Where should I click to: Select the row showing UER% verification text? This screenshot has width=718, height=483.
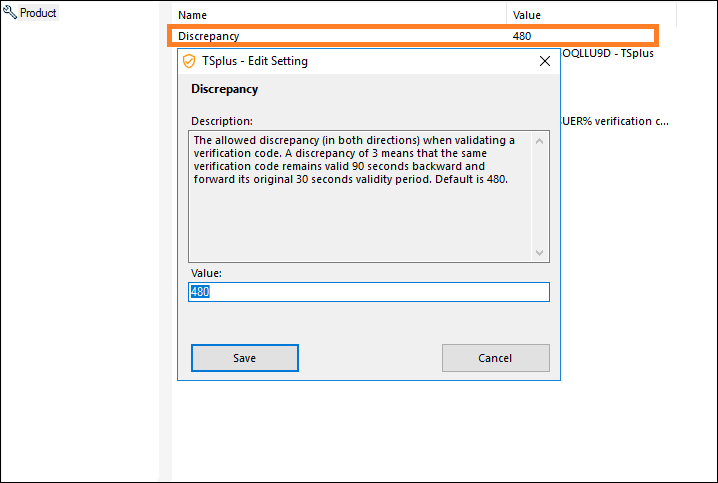614,121
